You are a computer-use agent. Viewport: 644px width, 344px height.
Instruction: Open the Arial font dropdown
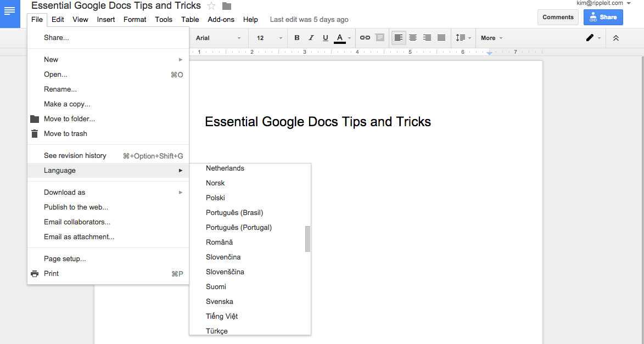point(218,38)
